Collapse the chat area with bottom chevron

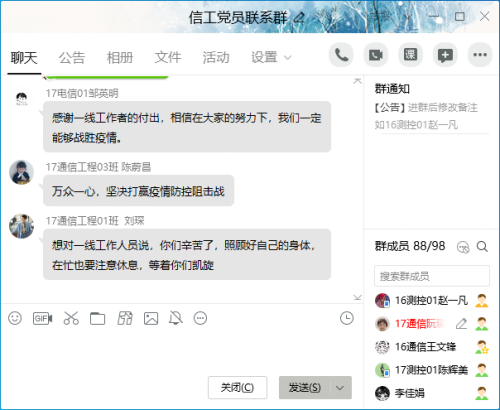pyautogui.click(x=357, y=297)
